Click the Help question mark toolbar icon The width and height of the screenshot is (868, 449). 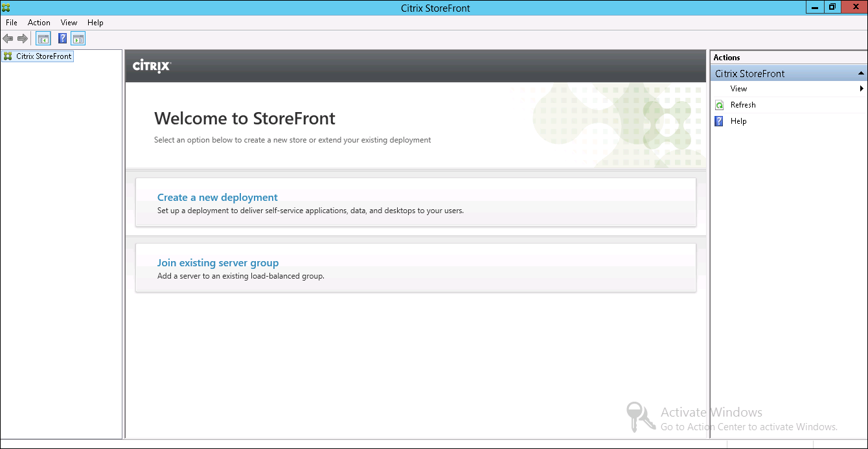(62, 38)
